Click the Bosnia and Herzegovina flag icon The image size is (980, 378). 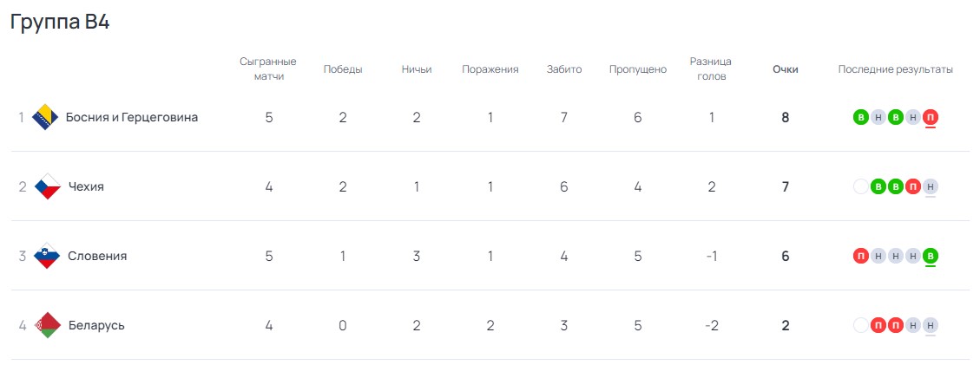click(45, 117)
